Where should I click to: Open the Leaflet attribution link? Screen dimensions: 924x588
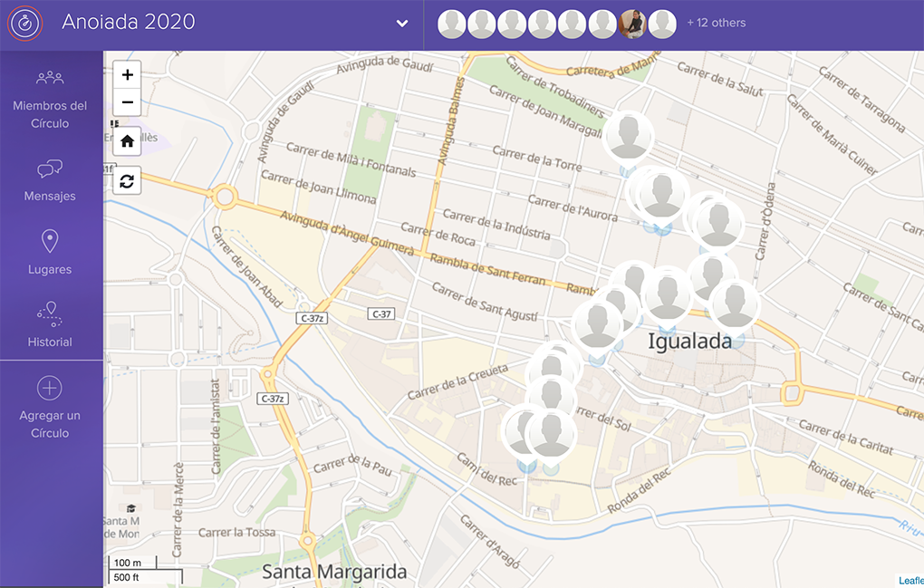click(x=910, y=581)
